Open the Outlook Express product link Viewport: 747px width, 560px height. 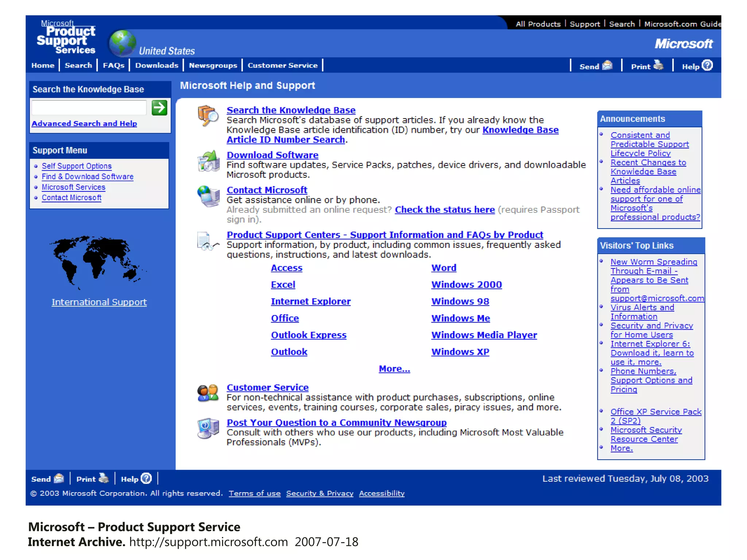(x=309, y=335)
